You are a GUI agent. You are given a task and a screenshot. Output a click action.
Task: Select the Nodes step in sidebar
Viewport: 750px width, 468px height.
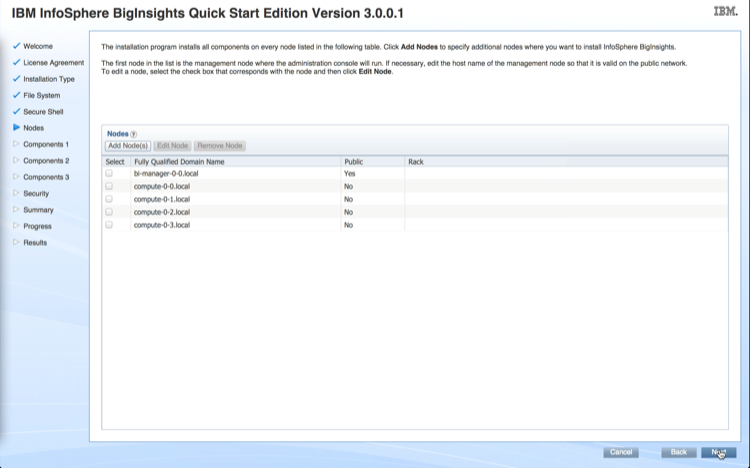point(33,128)
